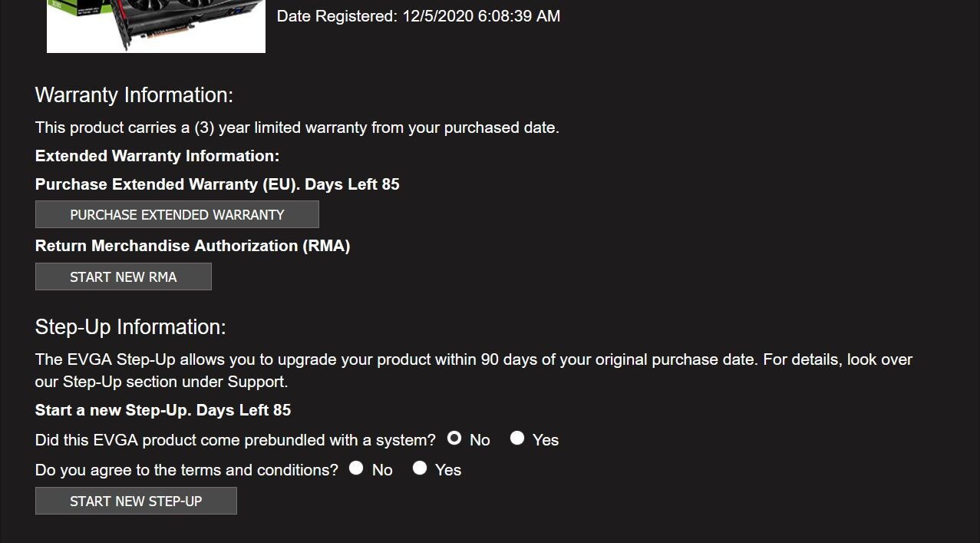Viewport: 980px width, 543px height.
Task: Click the graphics card product thumbnail
Action: tap(156, 26)
